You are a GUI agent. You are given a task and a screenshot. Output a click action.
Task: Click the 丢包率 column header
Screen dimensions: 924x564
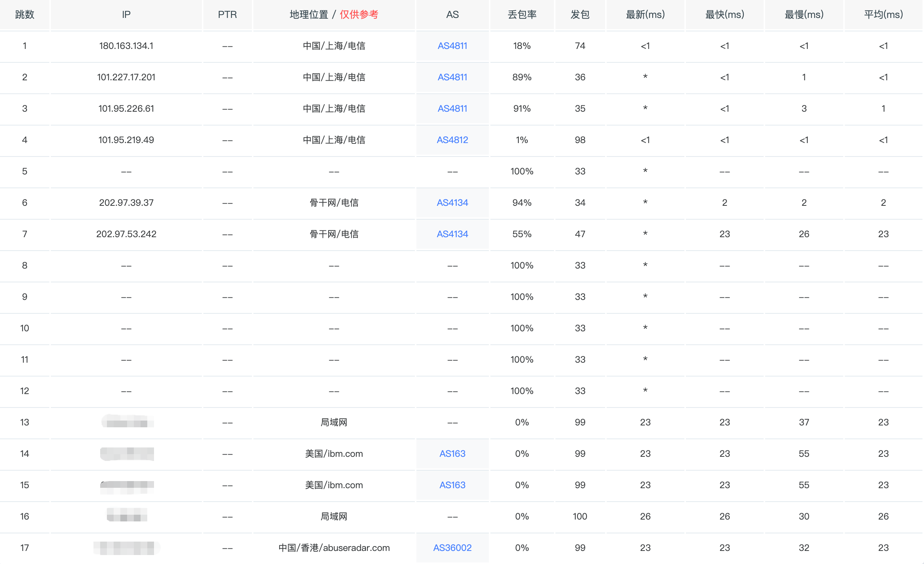tap(523, 15)
